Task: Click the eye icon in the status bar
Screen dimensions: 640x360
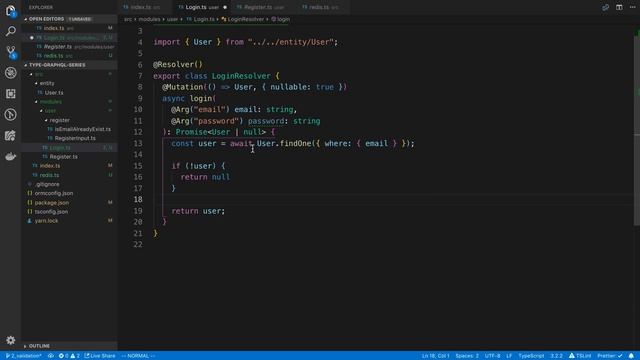Action: 51,356
